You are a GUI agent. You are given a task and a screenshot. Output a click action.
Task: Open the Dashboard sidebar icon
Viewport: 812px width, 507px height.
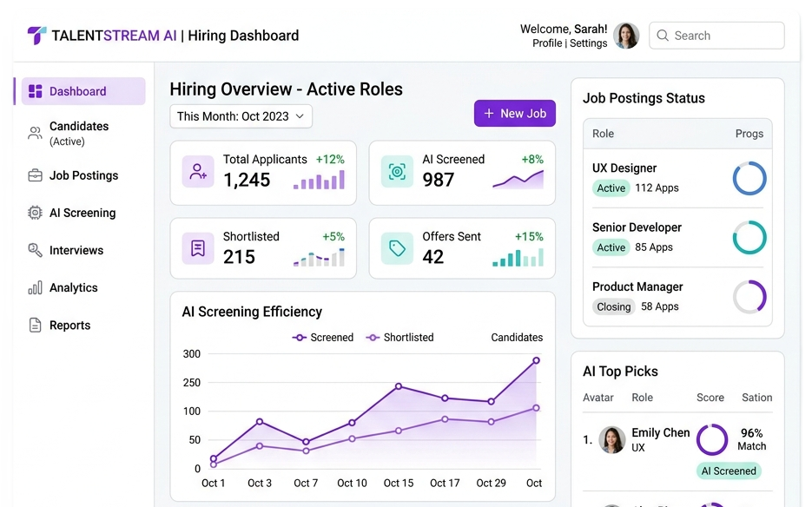click(x=36, y=91)
